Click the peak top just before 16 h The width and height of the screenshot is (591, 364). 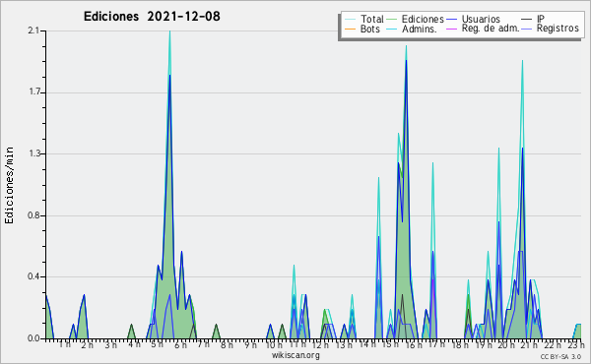point(406,46)
